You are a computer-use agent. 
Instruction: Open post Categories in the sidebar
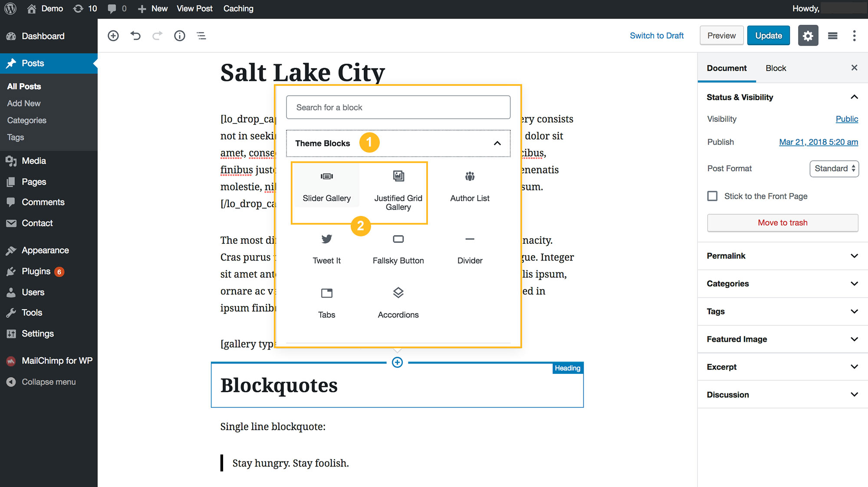point(26,120)
